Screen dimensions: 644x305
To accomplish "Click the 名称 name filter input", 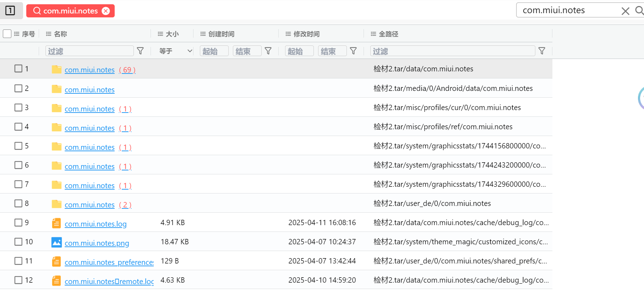I will coord(89,51).
